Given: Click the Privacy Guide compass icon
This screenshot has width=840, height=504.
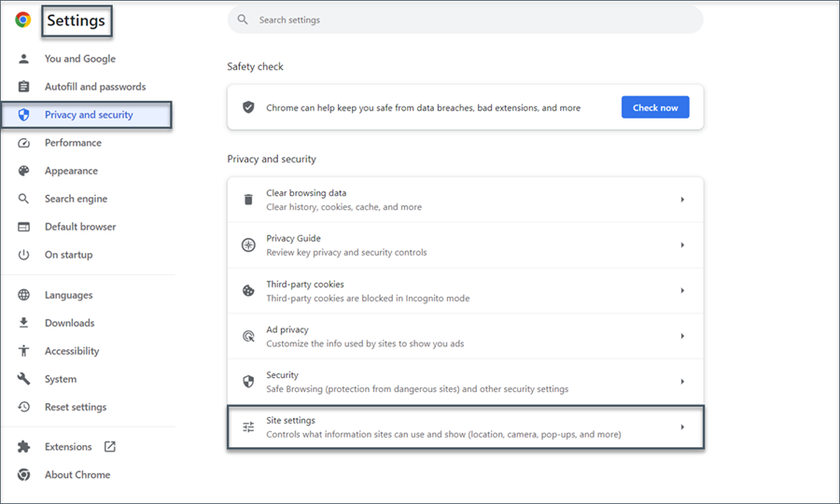Looking at the screenshot, I should pos(248,245).
